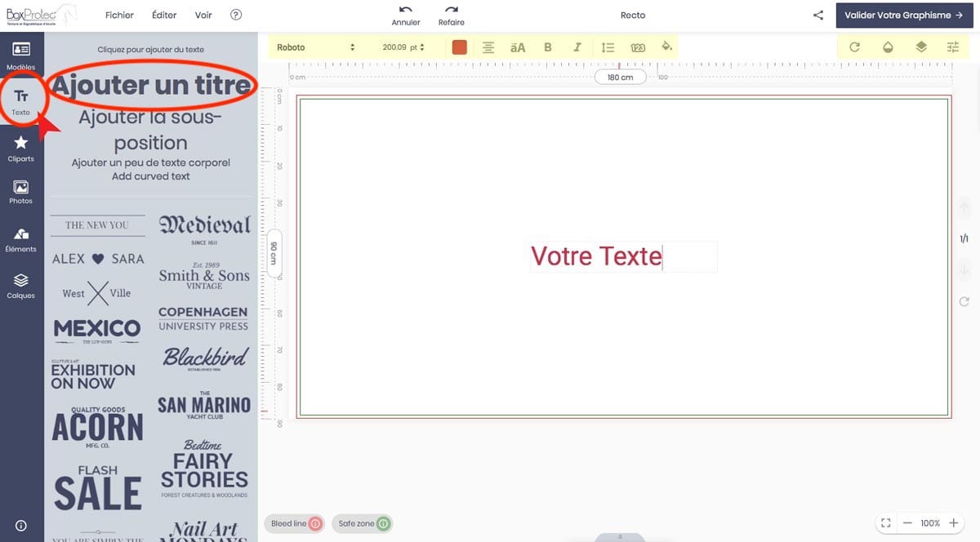
Task: Click the share icon
Action: point(818,16)
